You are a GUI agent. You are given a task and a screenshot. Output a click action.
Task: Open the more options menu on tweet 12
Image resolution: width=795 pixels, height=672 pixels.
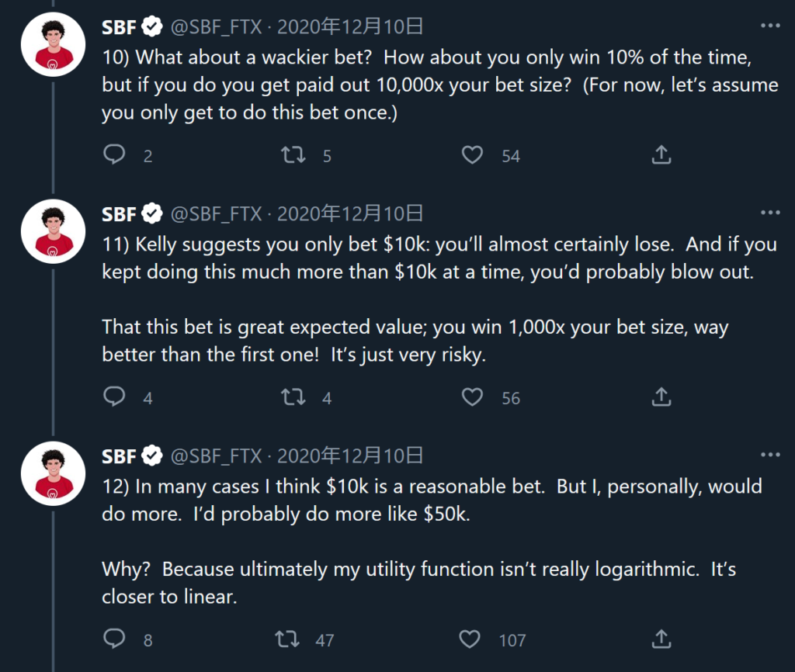click(770, 454)
